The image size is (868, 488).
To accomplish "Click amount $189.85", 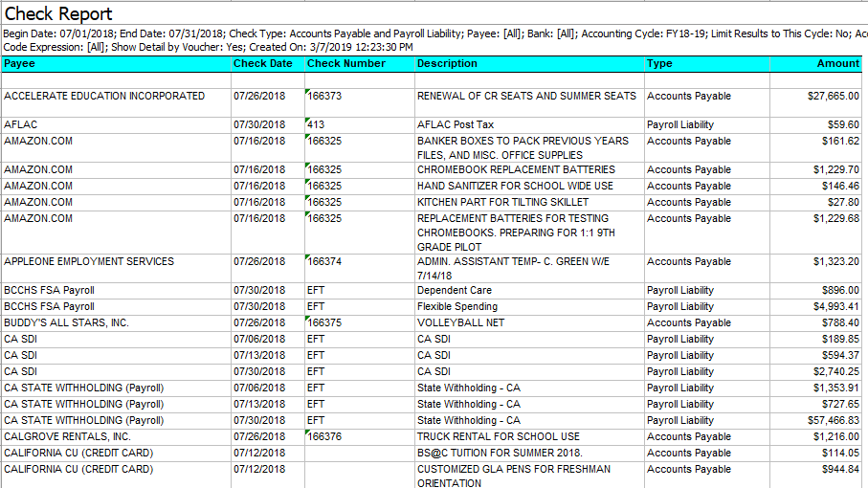I will [x=841, y=339].
